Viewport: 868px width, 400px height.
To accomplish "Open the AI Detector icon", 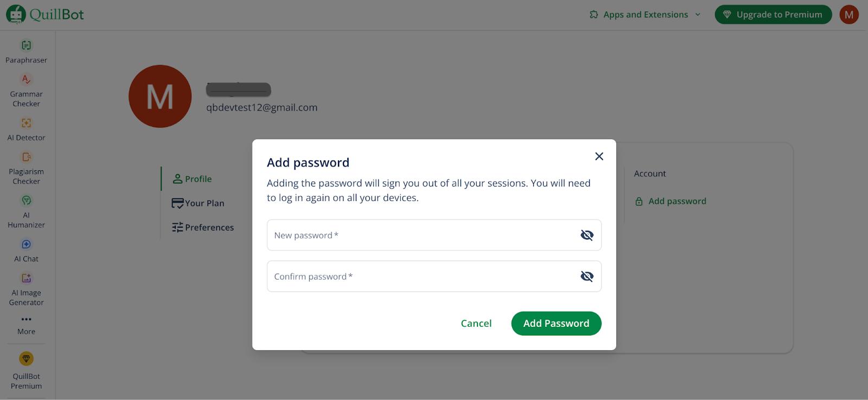I will (26, 123).
